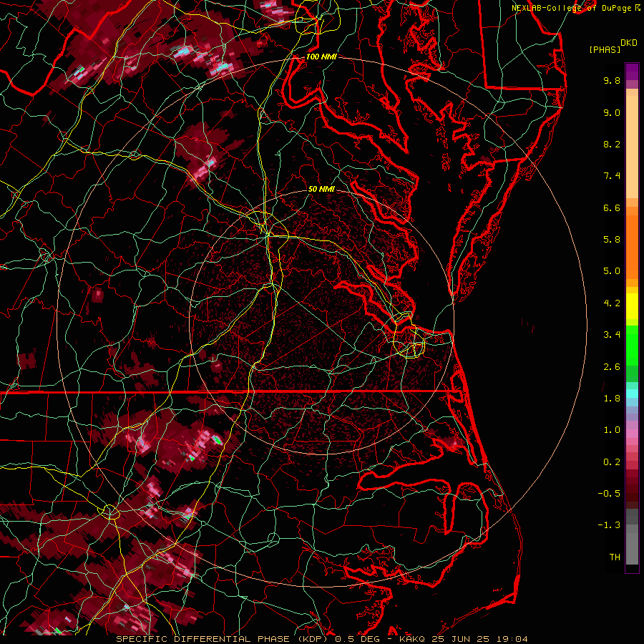The width and height of the screenshot is (644, 644).
Task: Click the 9.8 value on color scale
Action: point(612,80)
